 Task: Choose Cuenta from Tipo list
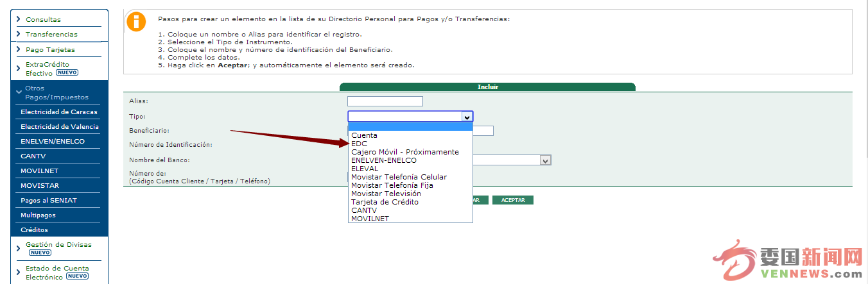pyautogui.click(x=364, y=135)
